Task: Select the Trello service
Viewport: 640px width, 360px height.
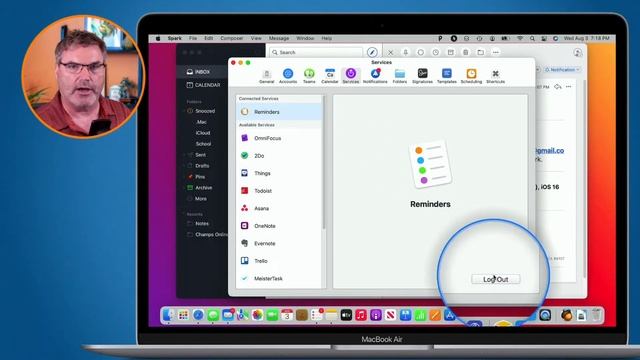Action: click(x=279, y=261)
